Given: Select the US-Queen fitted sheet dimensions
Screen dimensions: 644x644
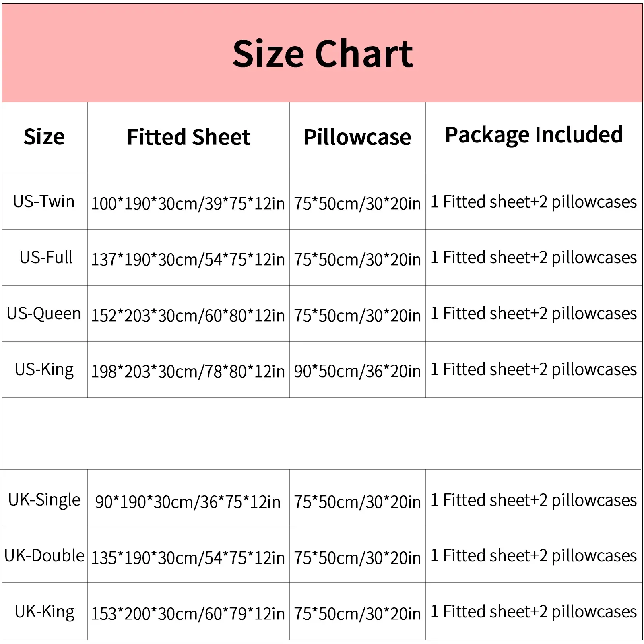Looking at the screenshot, I should point(188,316).
